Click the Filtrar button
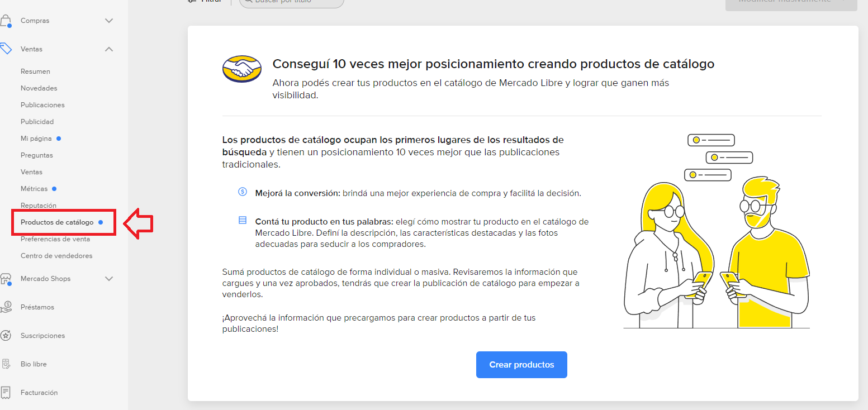The image size is (868, 410). point(205,2)
